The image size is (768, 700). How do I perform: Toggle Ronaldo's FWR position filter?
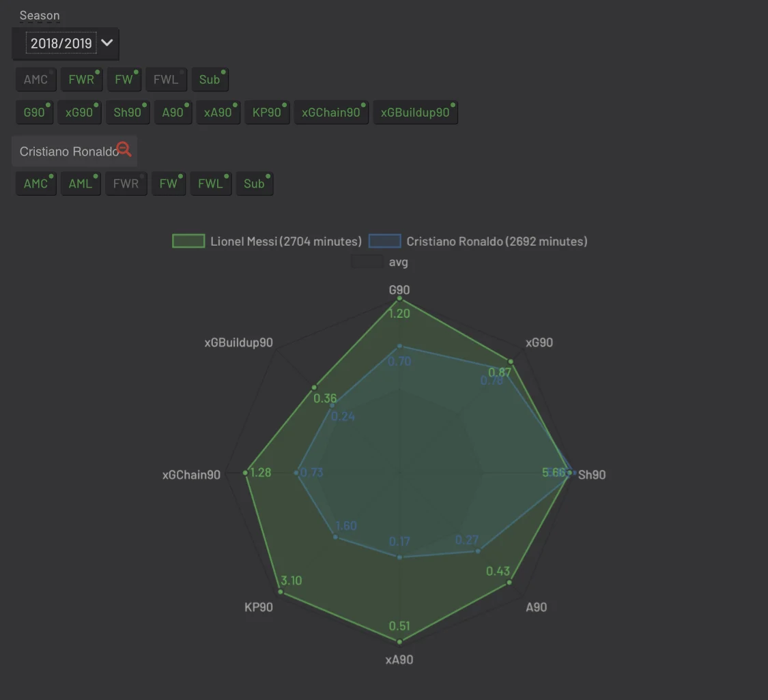(x=126, y=184)
